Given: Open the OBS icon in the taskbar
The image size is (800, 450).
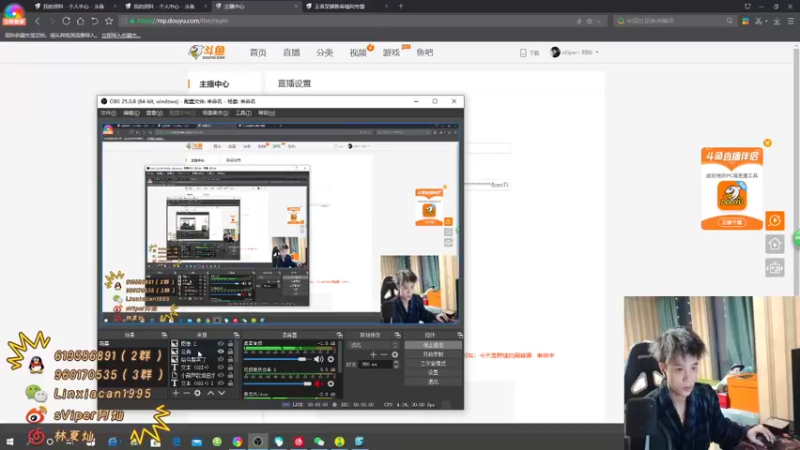Looking at the screenshot, I should point(258,442).
